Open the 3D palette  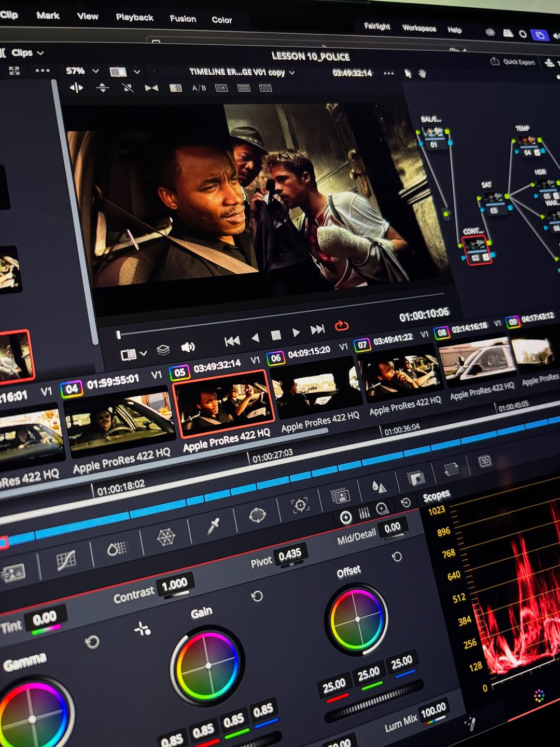(484, 461)
